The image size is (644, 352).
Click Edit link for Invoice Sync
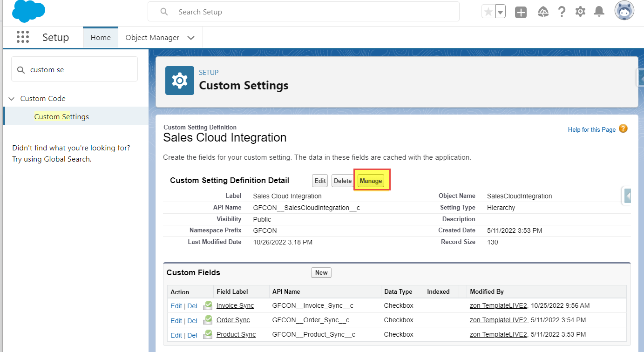tap(176, 306)
